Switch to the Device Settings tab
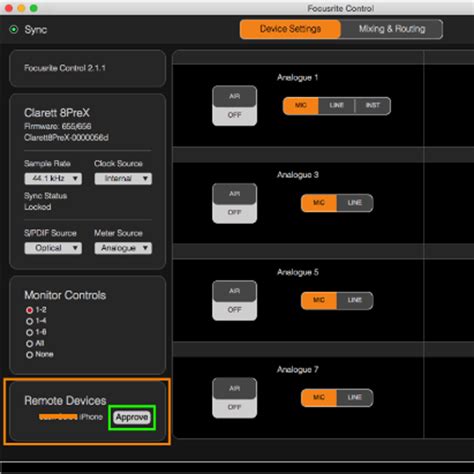This screenshot has height=474, width=474. click(x=290, y=29)
